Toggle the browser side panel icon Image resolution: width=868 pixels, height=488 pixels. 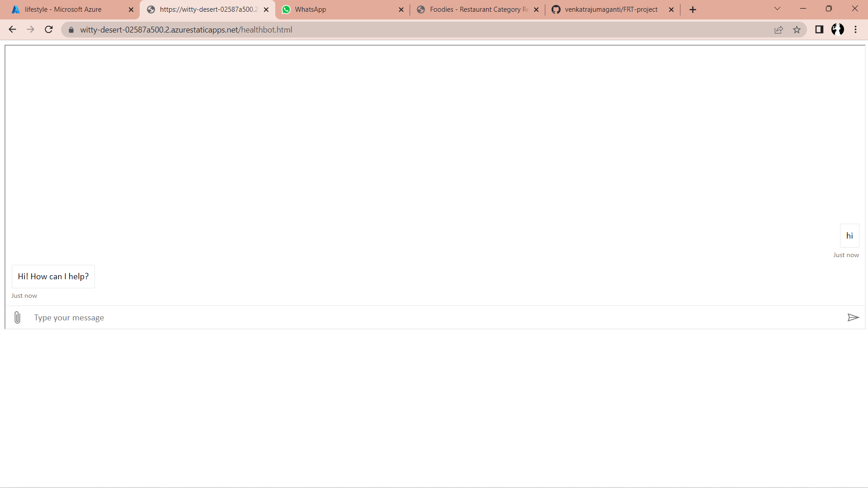tap(819, 30)
